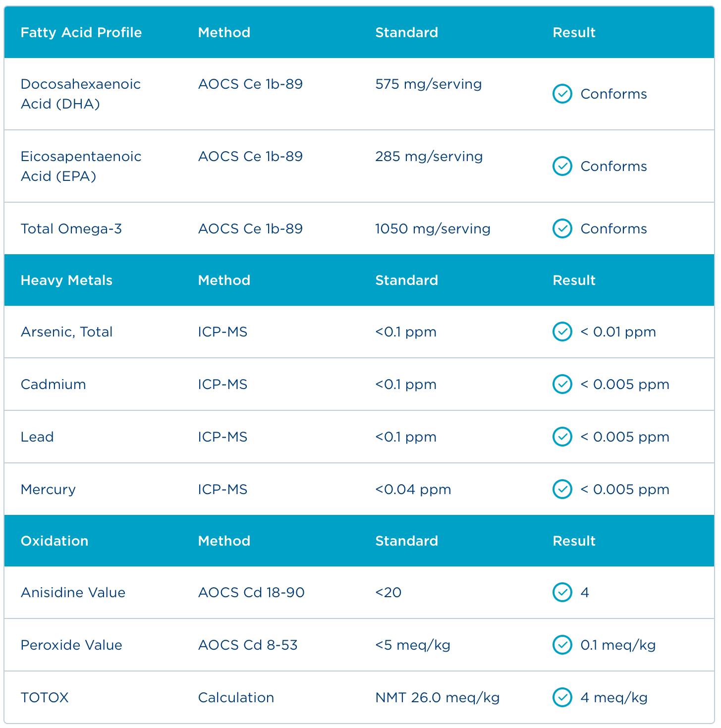Viewport: 721px width, 728px height.
Task: Click the Mercury result checkmark icon
Action: tap(562, 489)
